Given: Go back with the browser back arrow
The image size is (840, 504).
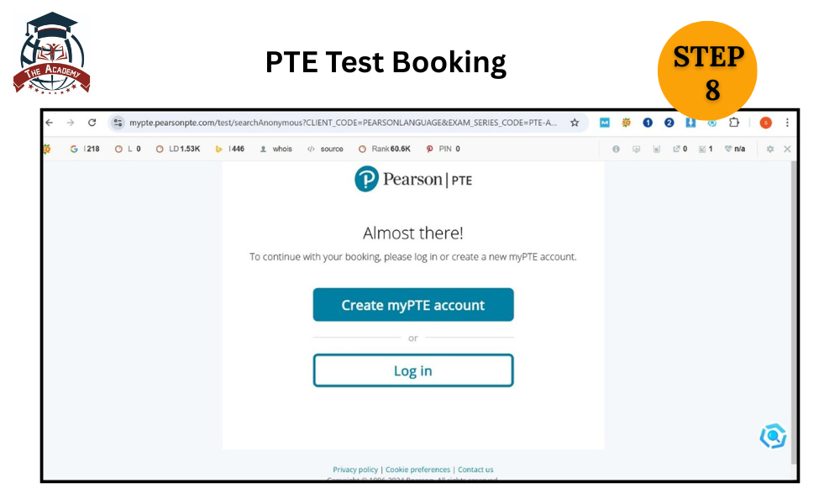Looking at the screenshot, I should [x=50, y=123].
